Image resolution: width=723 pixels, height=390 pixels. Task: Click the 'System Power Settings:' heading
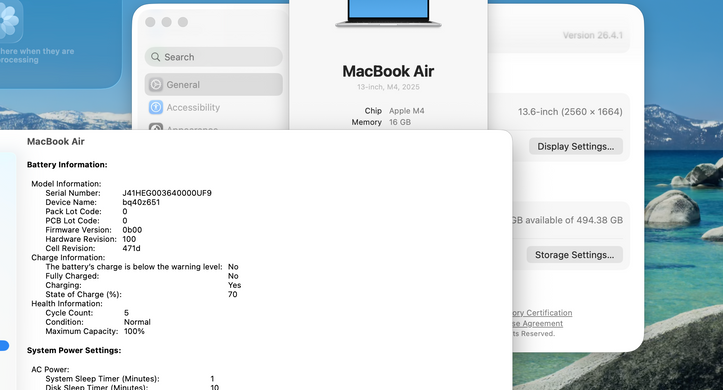74,350
